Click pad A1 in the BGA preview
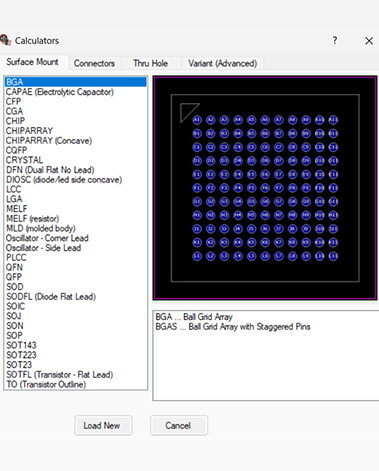379x471 pixels. [197, 120]
